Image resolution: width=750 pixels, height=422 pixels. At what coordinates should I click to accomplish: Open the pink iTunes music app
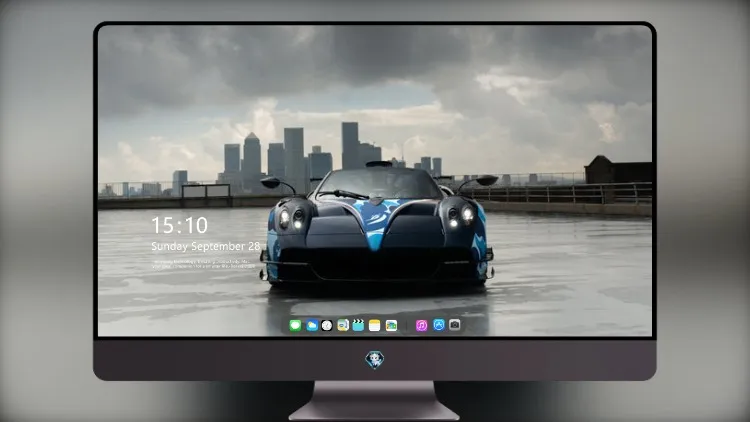click(421, 325)
